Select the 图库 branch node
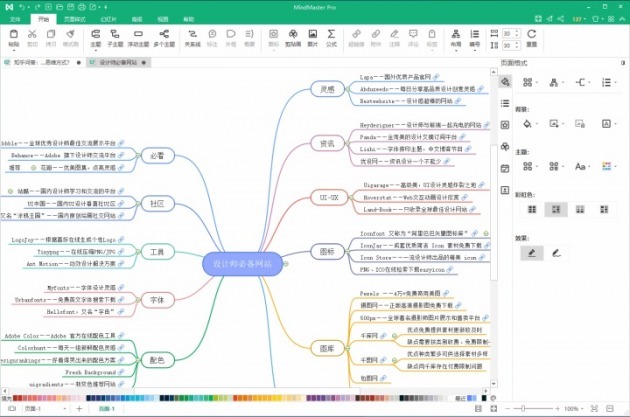The height and width of the screenshot is (417, 630). [327, 348]
